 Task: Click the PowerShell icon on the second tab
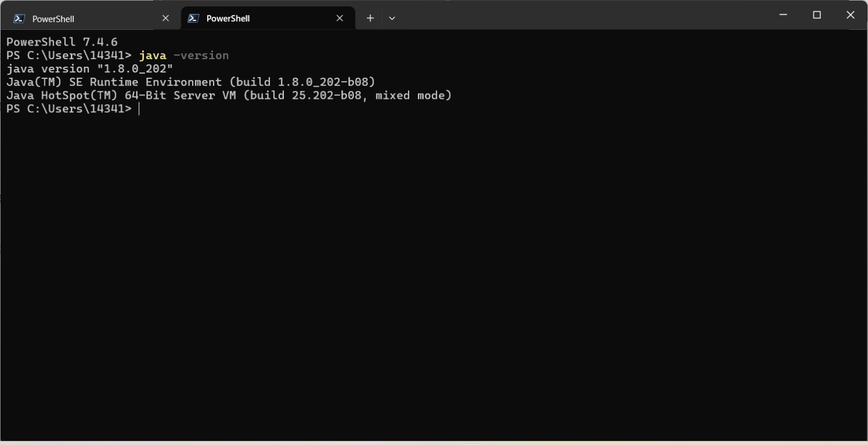tap(194, 19)
